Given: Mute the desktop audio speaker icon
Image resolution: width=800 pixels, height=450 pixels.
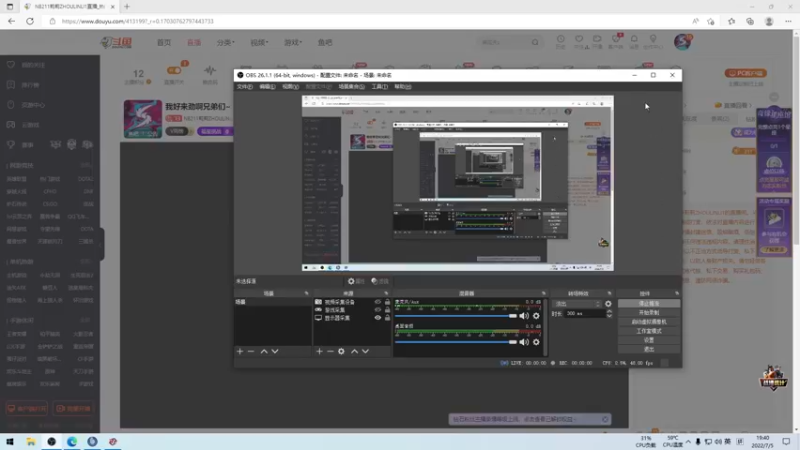Looking at the screenshot, I should (x=524, y=342).
